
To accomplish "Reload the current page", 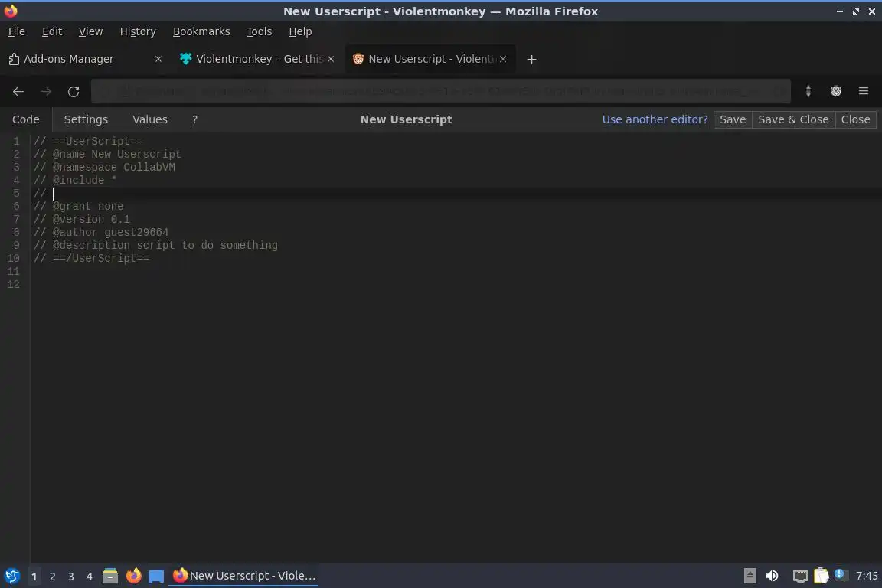I will point(73,91).
